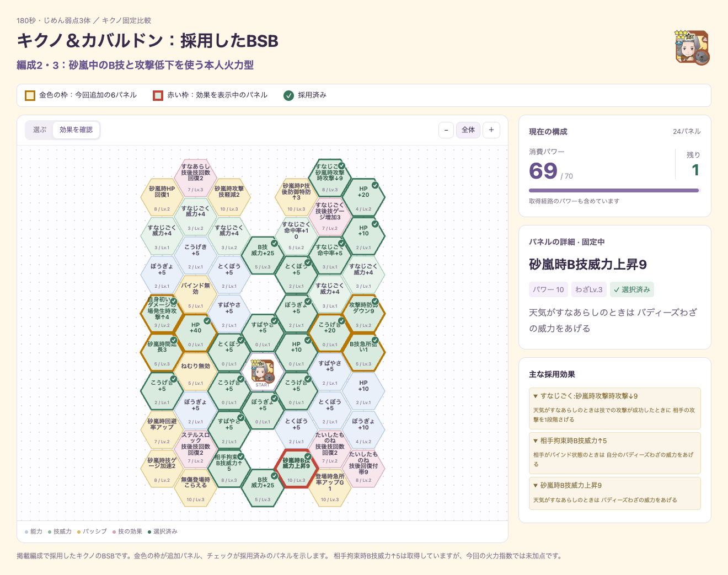The image size is (728, 575).
Task: Click the 選択済み status chip
Action: [x=632, y=289]
